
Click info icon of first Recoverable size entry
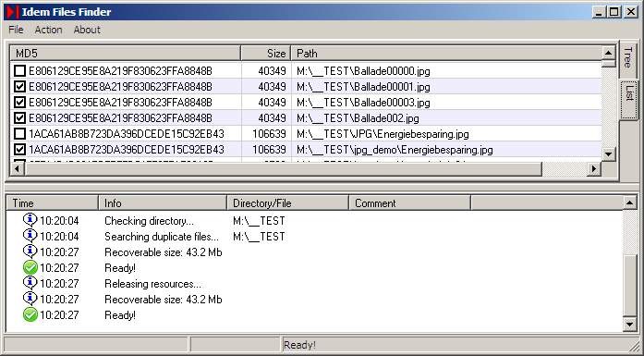tap(30, 252)
